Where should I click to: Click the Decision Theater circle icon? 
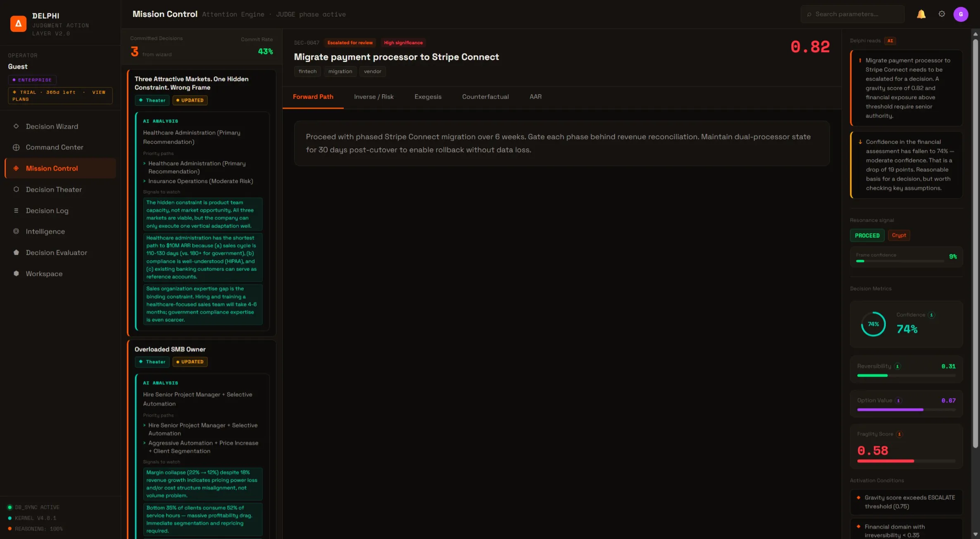click(x=16, y=190)
